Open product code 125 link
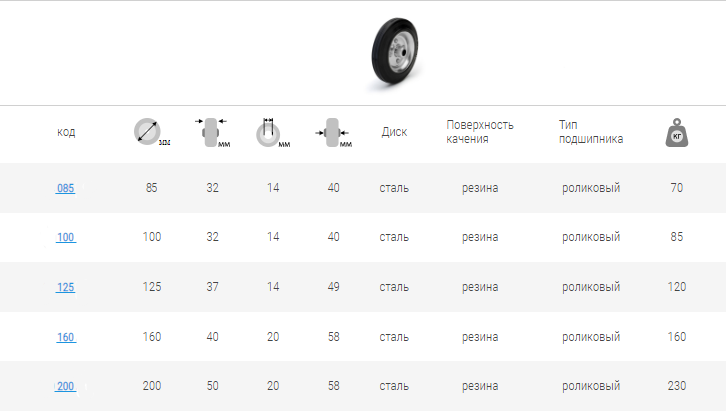726x418 pixels. (x=65, y=288)
